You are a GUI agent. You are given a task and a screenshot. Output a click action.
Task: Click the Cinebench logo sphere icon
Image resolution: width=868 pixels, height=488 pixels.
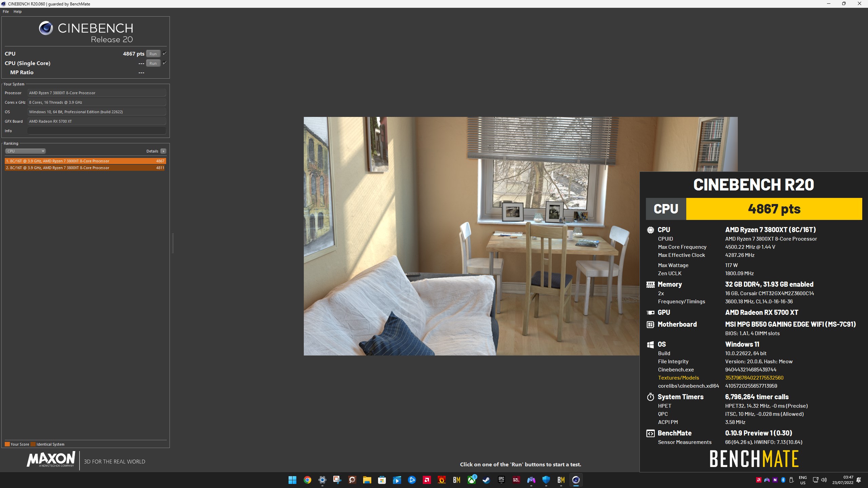point(46,28)
